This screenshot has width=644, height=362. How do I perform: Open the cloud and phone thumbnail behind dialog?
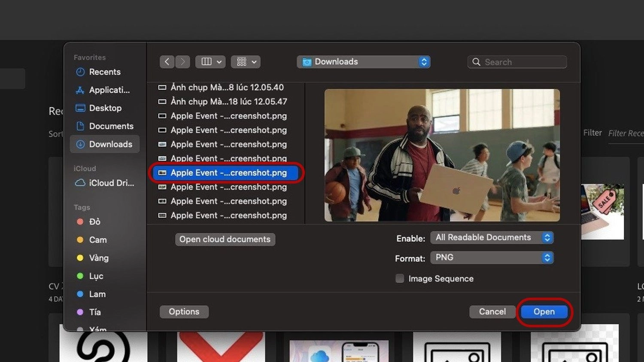[339, 351]
